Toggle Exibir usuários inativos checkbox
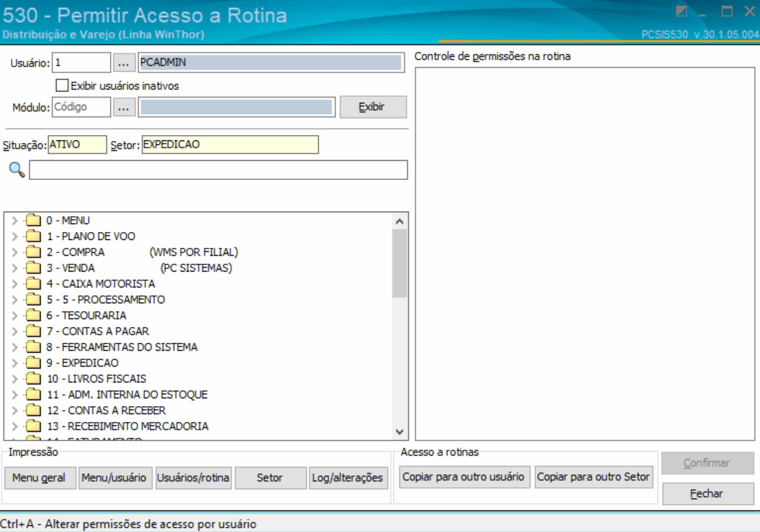The image size is (760, 532). coord(62,86)
